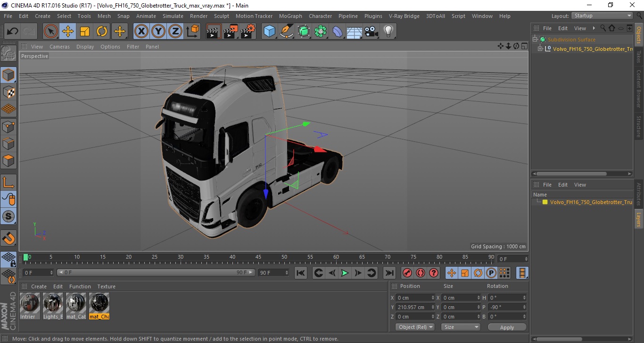Activate the Move tool
The width and height of the screenshot is (644, 343).
(x=68, y=32)
